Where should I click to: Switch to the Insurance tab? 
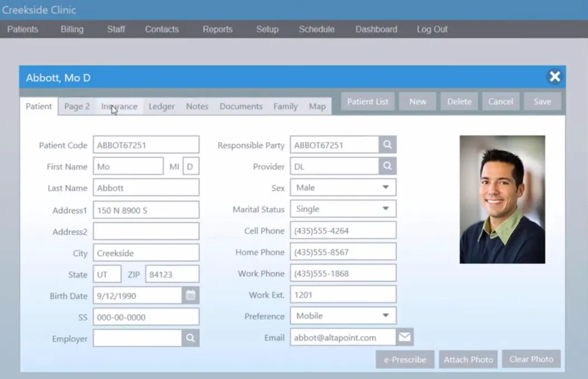[119, 106]
